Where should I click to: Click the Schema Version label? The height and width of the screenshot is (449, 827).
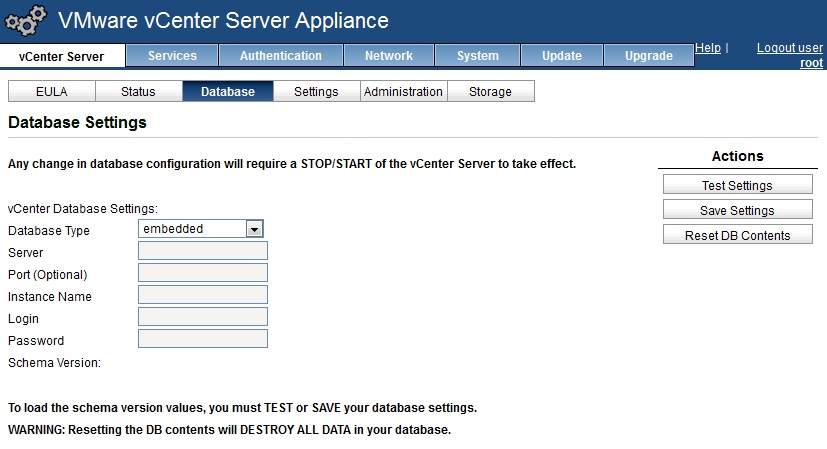54,363
